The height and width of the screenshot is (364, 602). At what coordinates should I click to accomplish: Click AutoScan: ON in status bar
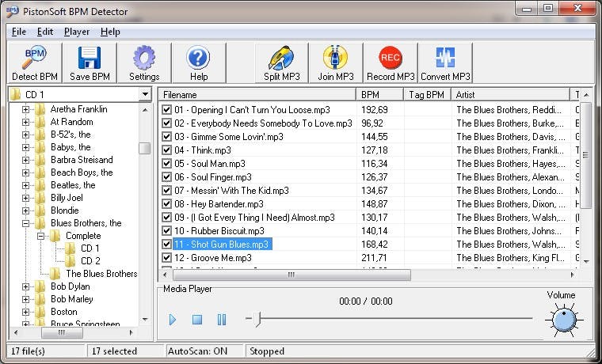(197, 351)
